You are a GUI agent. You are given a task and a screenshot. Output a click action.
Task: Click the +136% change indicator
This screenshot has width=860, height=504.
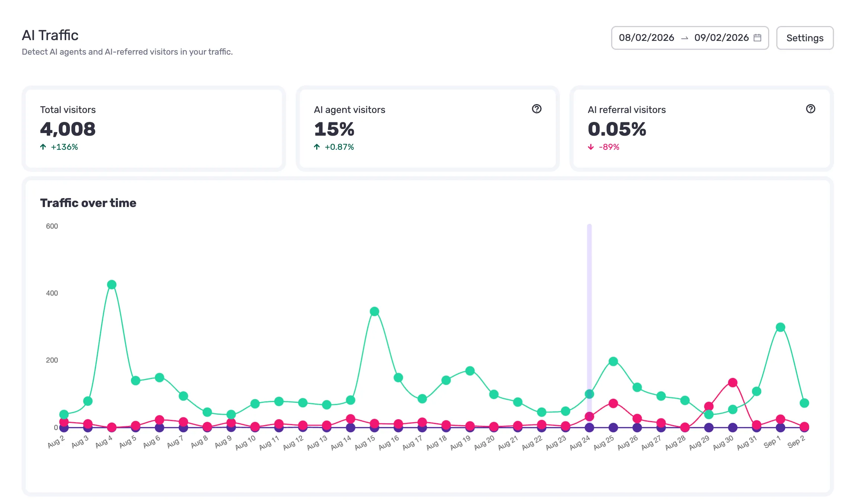(x=64, y=147)
